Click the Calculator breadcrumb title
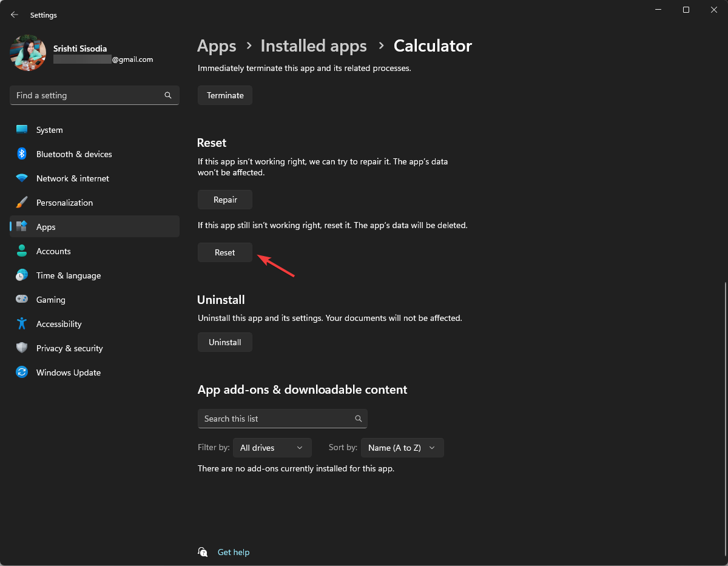The image size is (728, 566). pyautogui.click(x=433, y=46)
